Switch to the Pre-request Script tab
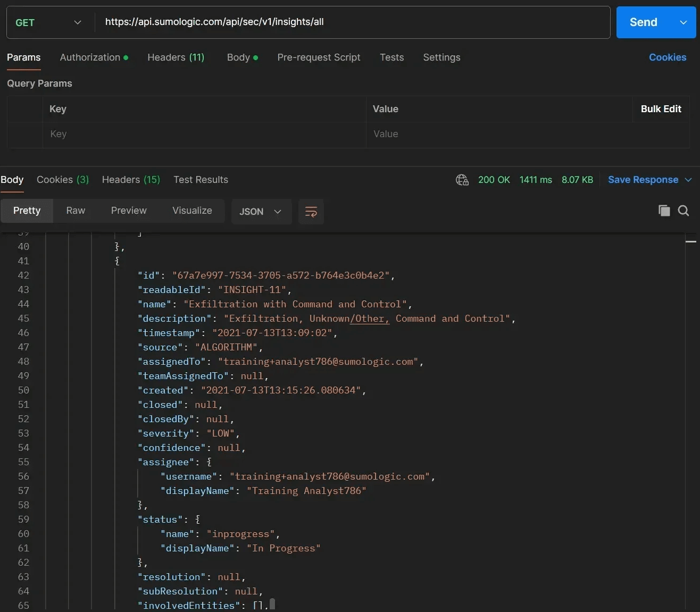The width and height of the screenshot is (700, 612). (x=319, y=57)
